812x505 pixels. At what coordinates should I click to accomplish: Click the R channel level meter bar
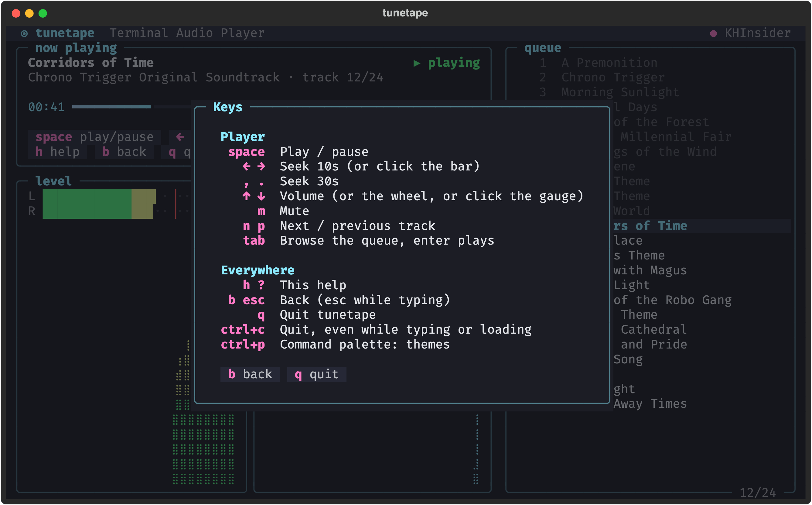pyautogui.click(x=98, y=211)
